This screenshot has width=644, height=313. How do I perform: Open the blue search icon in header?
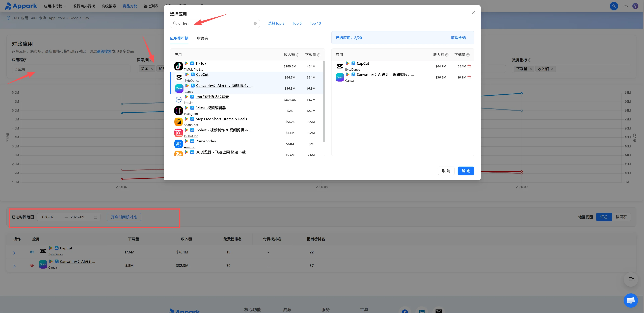(x=614, y=6)
